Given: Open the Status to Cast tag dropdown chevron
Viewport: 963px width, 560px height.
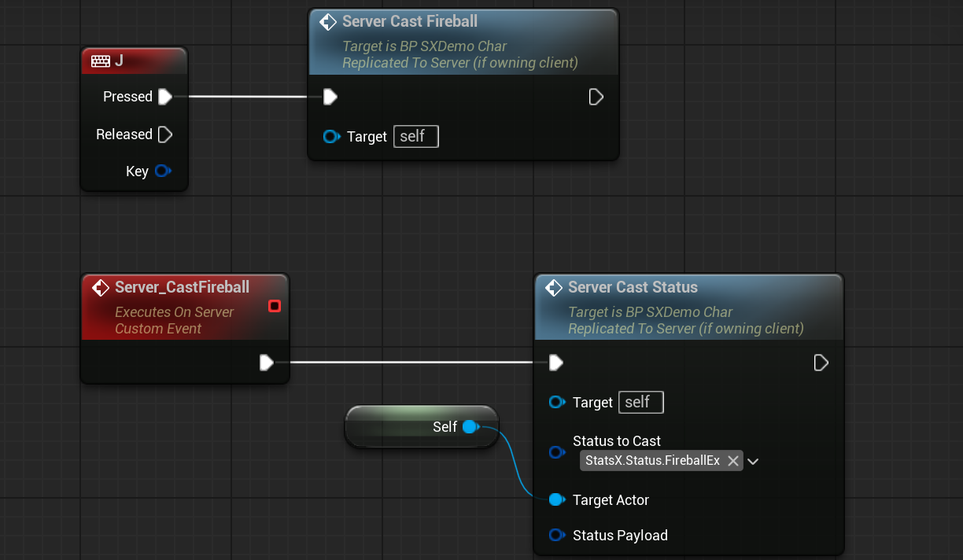Looking at the screenshot, I should [x=753, y=461].
